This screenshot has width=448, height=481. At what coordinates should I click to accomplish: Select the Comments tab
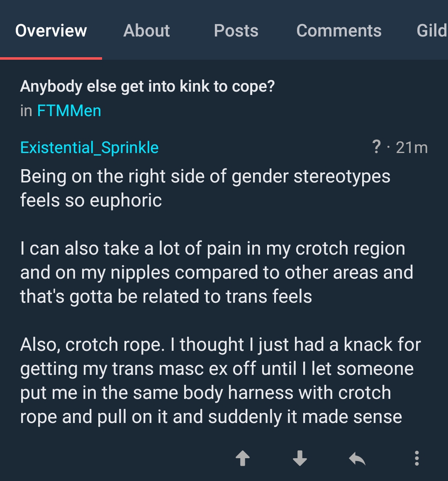click(x=339, y=31)
